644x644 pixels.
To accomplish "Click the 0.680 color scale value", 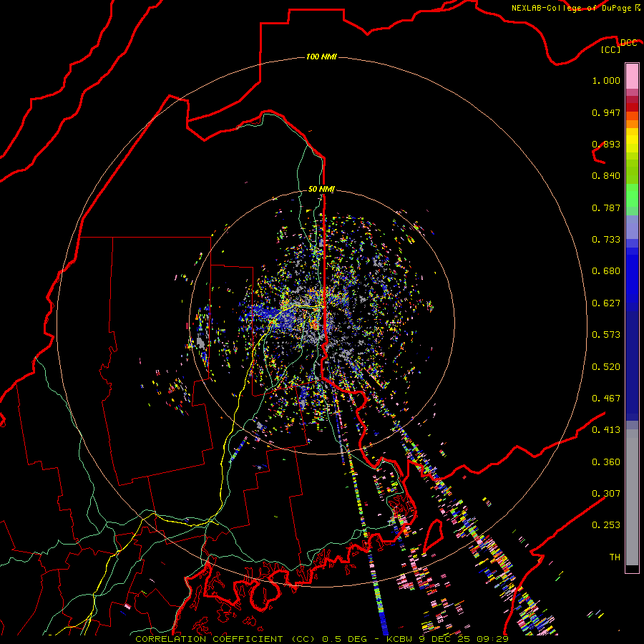I will (x=606, y=271).
